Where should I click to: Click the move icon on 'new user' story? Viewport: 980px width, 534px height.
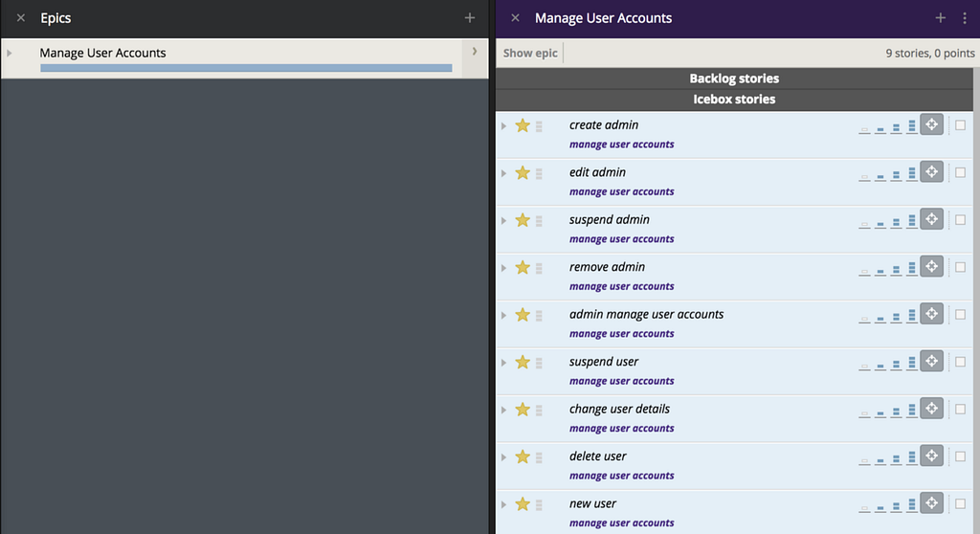(x=931, y=503)
